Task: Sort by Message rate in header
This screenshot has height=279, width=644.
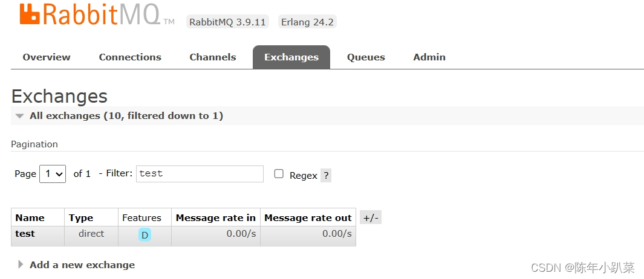Action: click(x=216, y=218)
